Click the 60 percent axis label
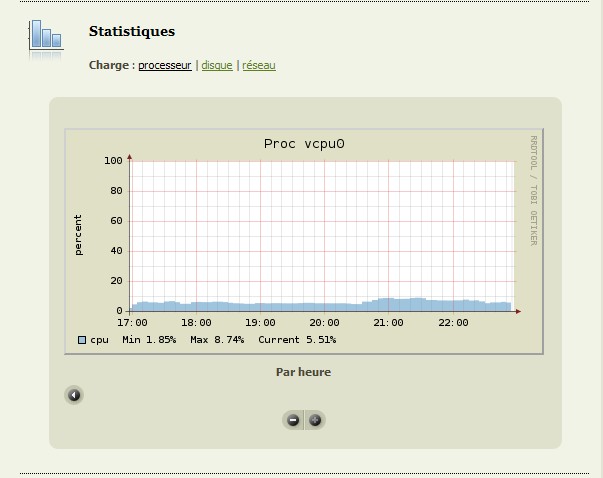Image resolution: width=603 pixels, height=478 pixels. [116, 221]
